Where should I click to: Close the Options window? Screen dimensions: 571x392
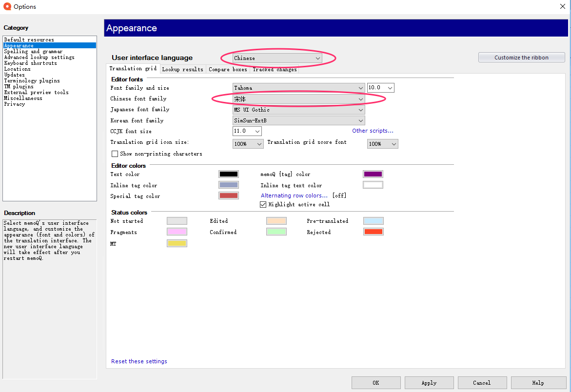[562, 6]
